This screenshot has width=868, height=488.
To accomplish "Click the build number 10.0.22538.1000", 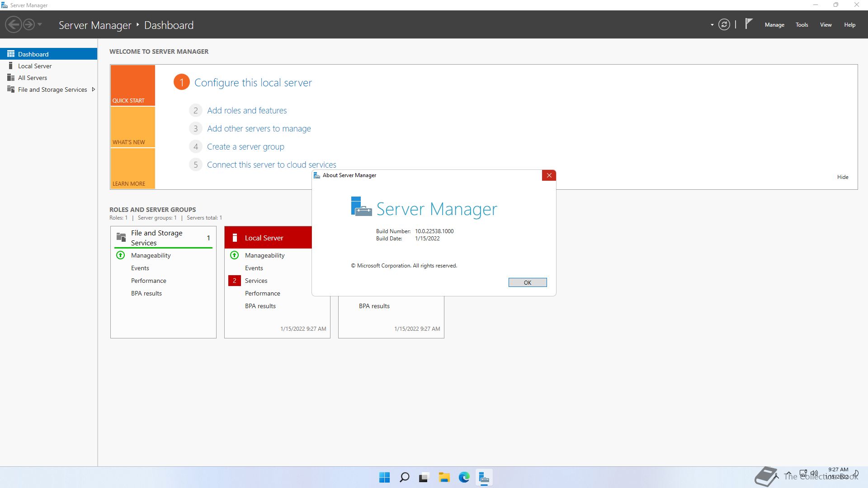I will 434,231.
